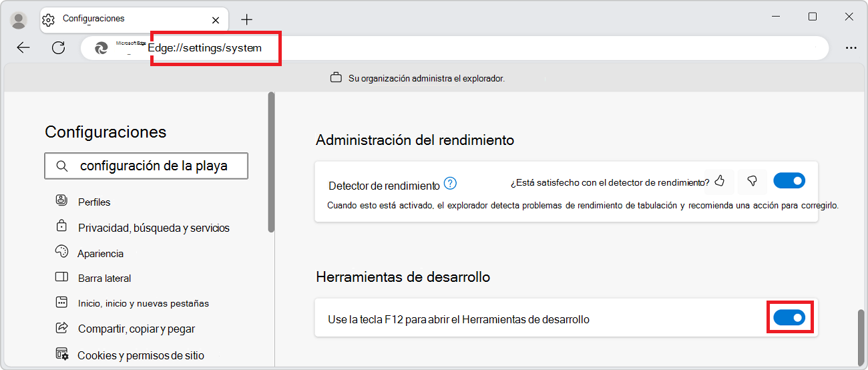The image size is (868, 370).
Task: Click the Cookies y permisos icon
Action: click(x=61, y=353)
